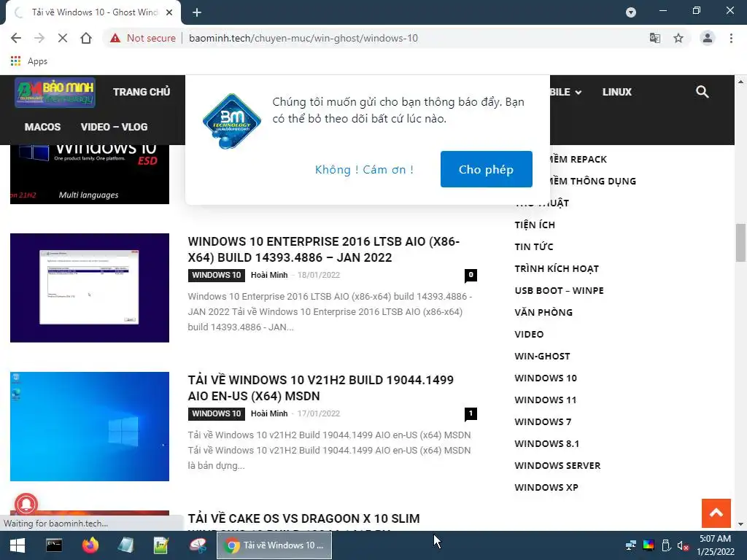Open the Chrome profile avatar
Screen dimensions: 747x560
708,38
